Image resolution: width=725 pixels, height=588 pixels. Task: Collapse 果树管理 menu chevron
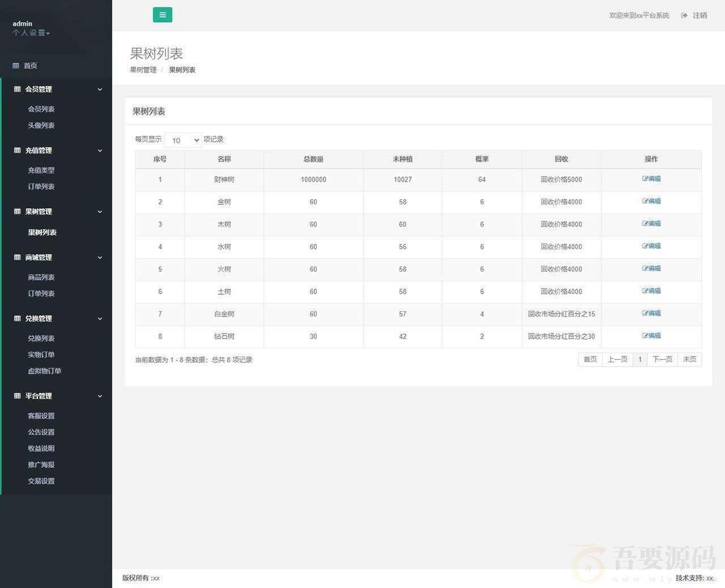(100, 212)
